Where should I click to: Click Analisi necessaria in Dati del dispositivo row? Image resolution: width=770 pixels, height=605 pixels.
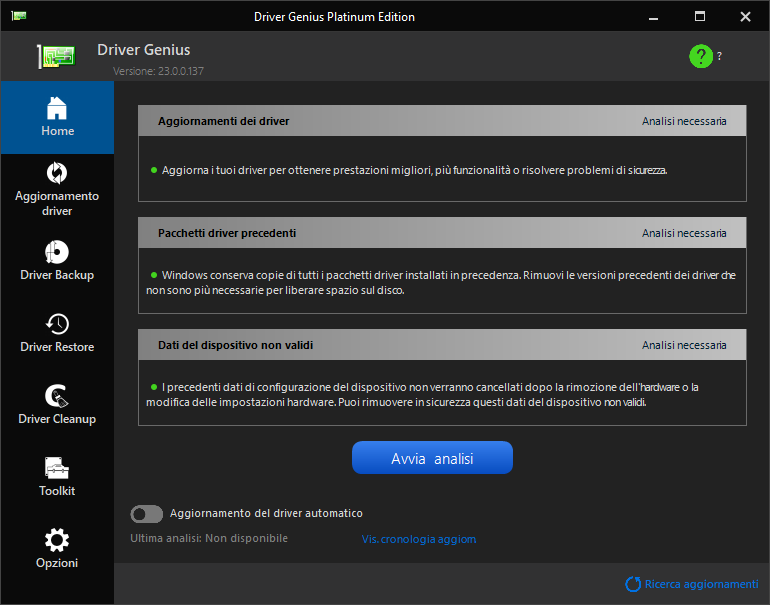pos(684,345)
